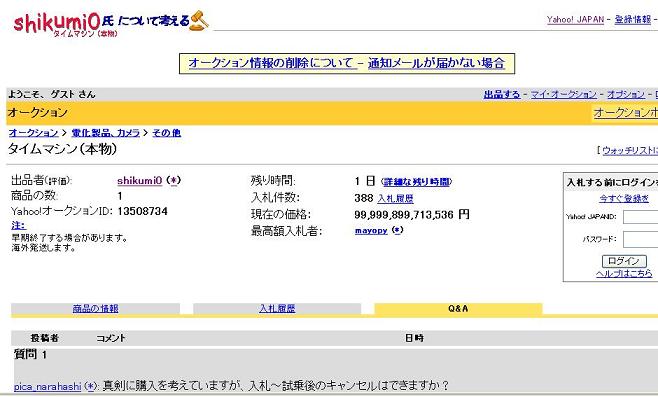Open ヘルプはこちら help link
658x397 pixels.
point(624,274)
